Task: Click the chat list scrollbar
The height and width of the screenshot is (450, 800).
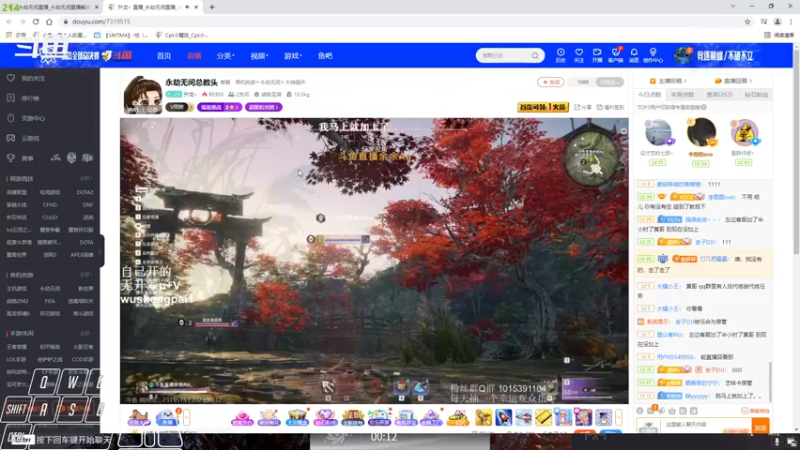Action: 770,381
